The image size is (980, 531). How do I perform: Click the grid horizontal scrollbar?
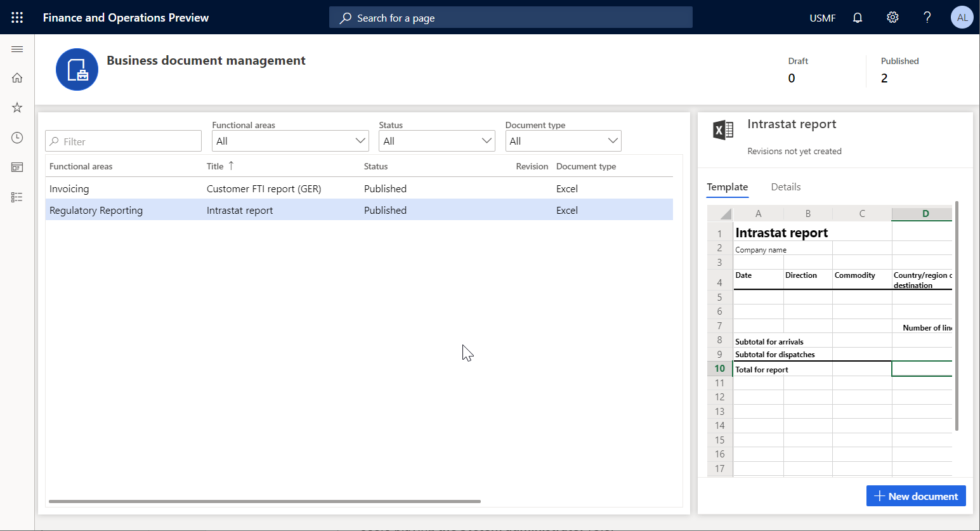click(x=265, y=501)
